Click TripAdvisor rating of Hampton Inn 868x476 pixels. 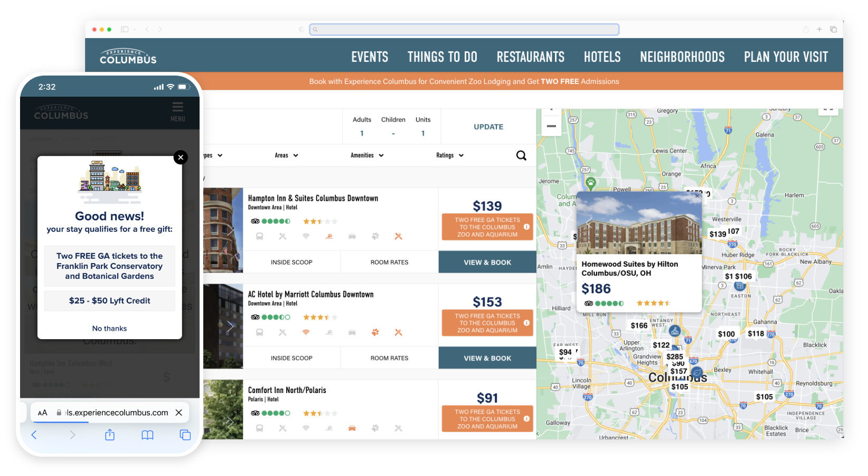point(270,221)
